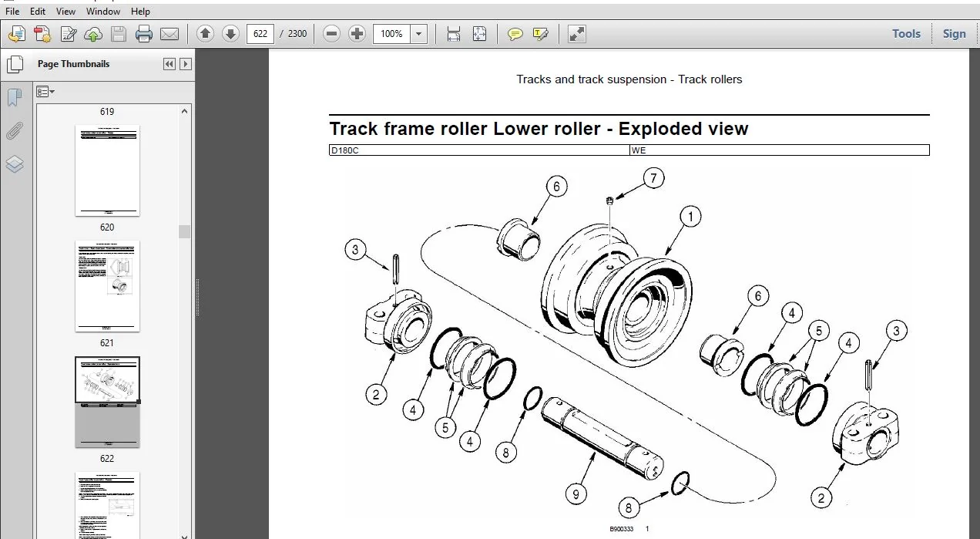Click the thumbnails panel scrollbar handle
Image resolution: width=980 pixels, height=539 pixels.
185,231
